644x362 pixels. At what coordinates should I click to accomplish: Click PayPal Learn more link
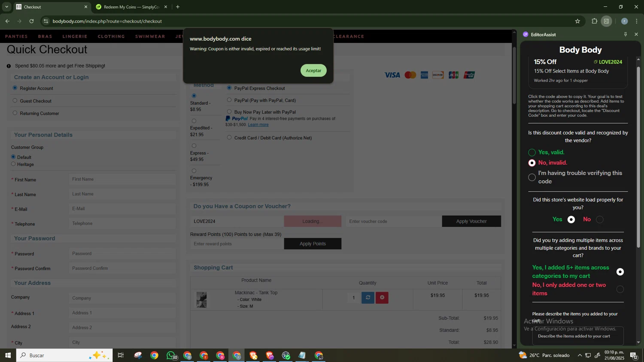[258, 125]
